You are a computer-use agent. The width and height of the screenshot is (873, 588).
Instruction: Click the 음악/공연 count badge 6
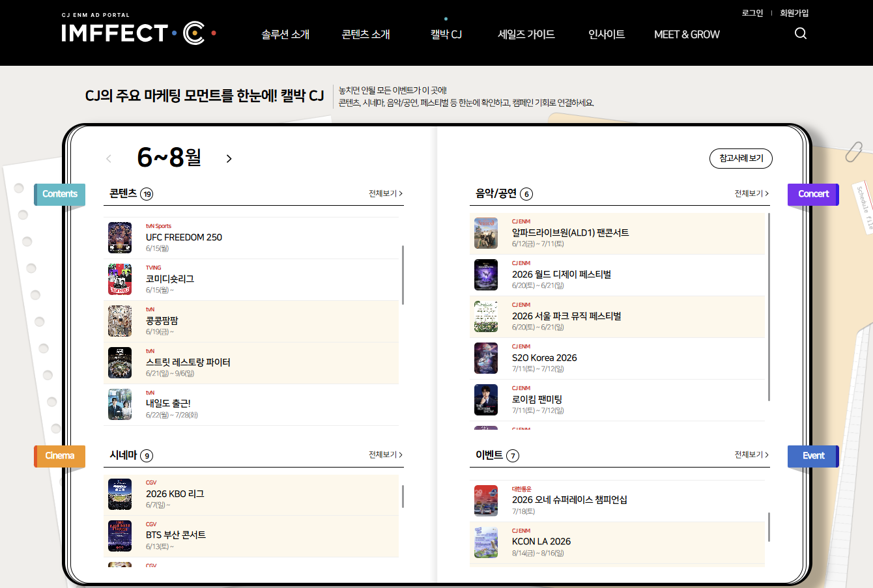526,194
